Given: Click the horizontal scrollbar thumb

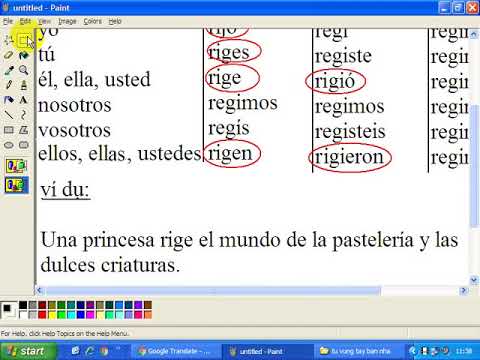Looking at the screenshot, I should 213,291.
